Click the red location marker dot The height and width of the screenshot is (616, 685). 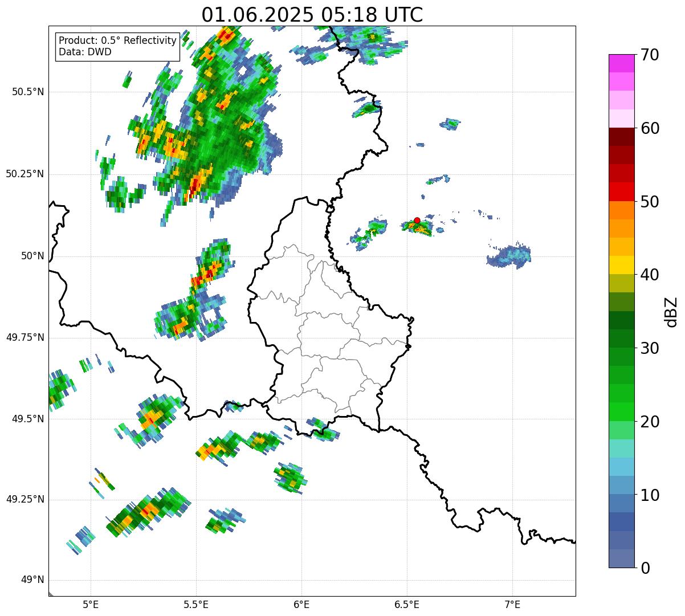click(x=417, y=220)
